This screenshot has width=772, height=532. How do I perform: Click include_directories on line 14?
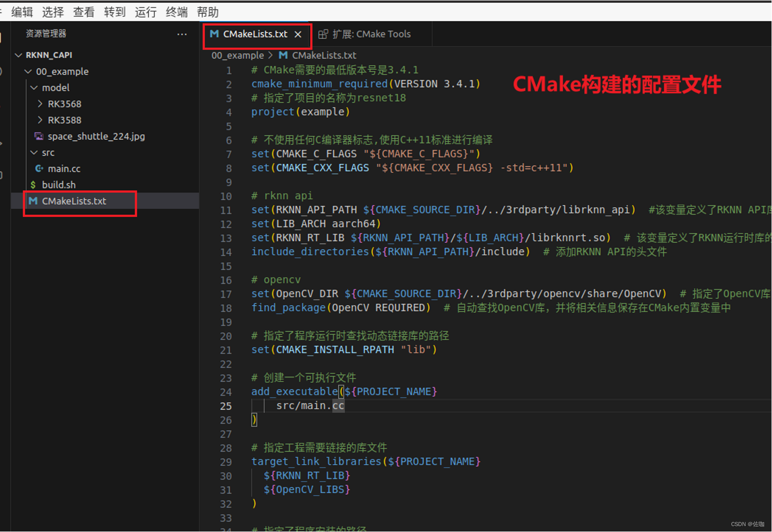tap(310, 252)
